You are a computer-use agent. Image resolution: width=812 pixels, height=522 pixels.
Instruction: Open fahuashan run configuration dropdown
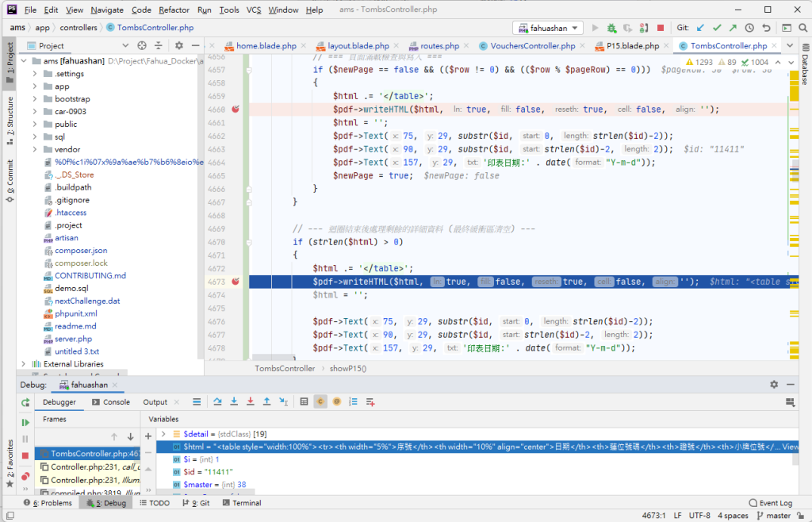[x=548, y=28]
